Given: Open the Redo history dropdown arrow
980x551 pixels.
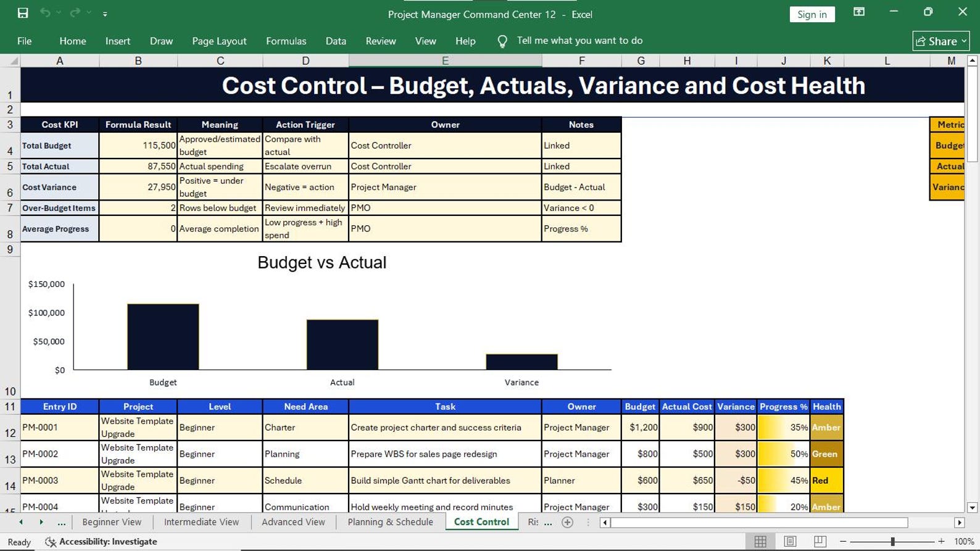Looking at the screenshot, I should click(x=89, y=13).
